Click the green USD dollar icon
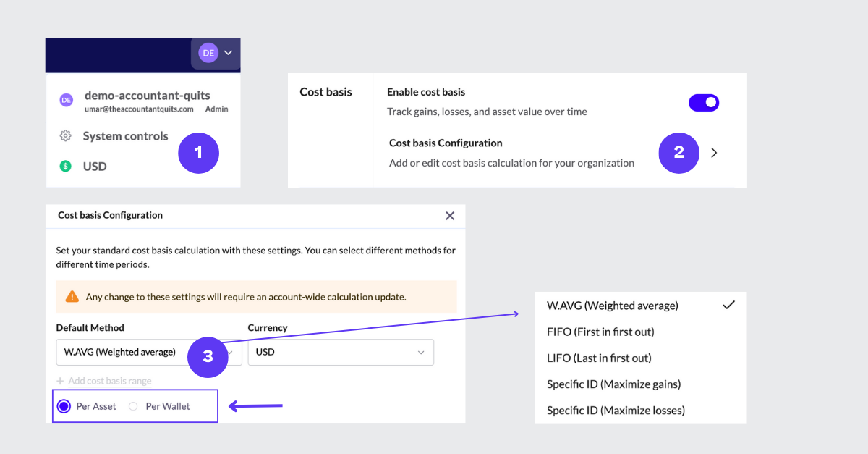Image resolution: width=868 pixels, height=454 pixels. click(66, 167)
